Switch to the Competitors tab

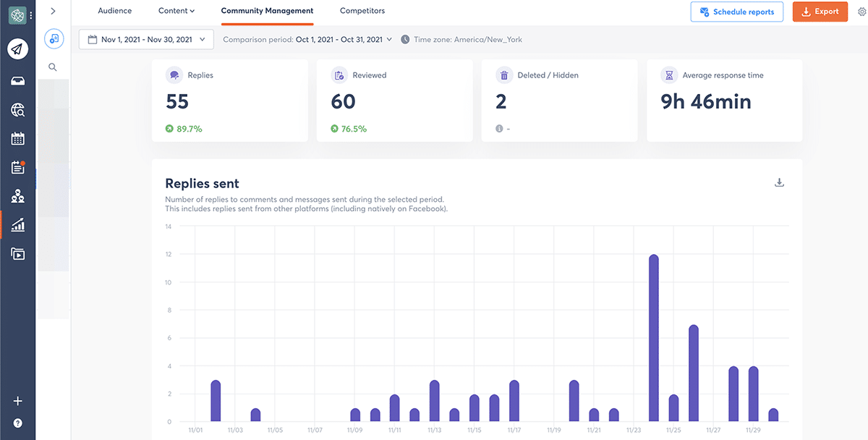pyautogui.click(x=362, y=12)
